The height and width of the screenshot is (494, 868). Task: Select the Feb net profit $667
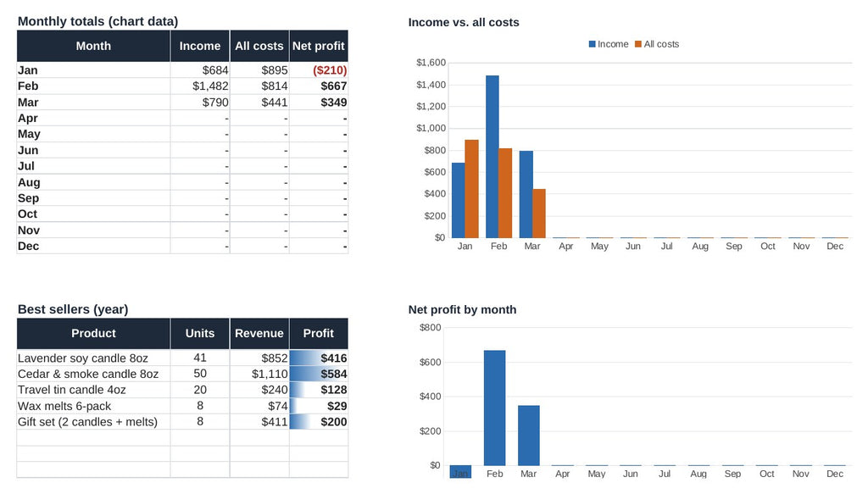coord(319,86)
